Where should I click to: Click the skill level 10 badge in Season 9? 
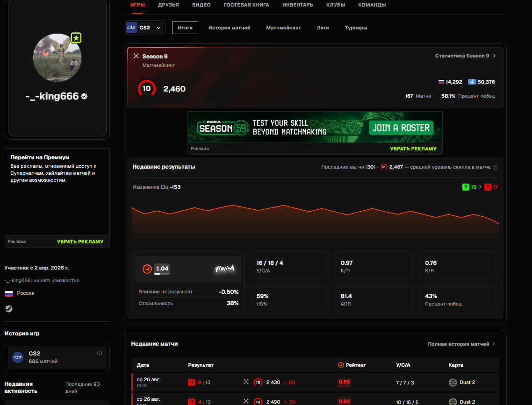coord(146,88)
